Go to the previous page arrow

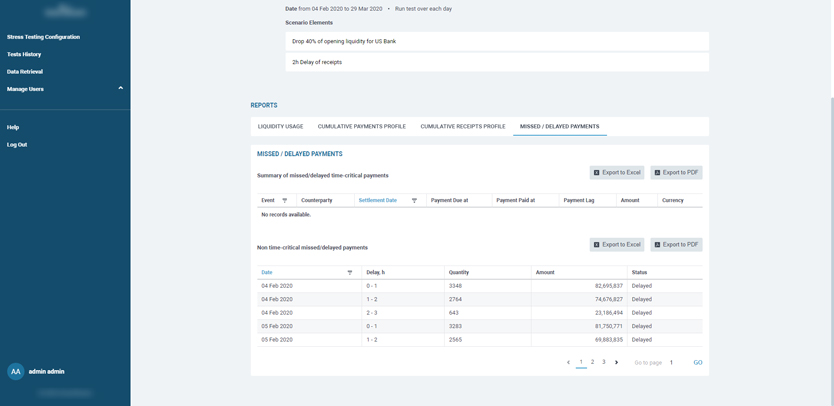point(568,363)
